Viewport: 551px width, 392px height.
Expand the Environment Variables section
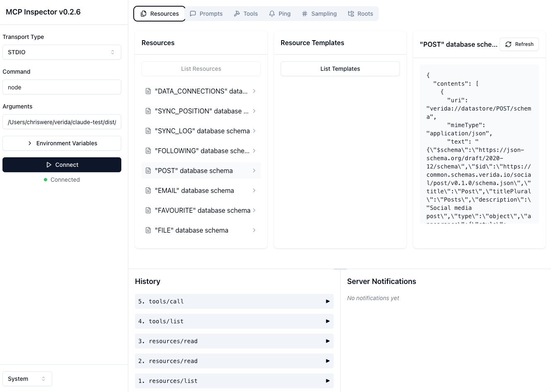pyautogui.click(x=62, y=143)
